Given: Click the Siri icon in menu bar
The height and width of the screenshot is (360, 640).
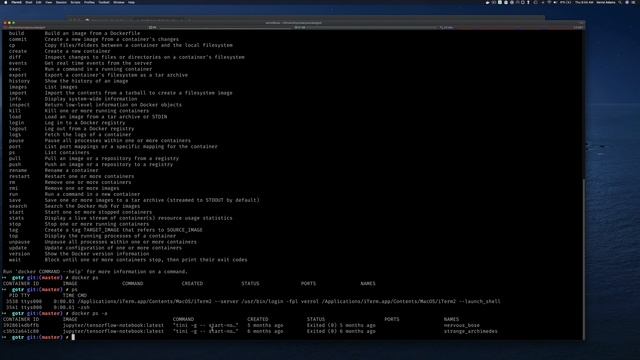Looking at the screenshot, I should [x=627, y=2].
